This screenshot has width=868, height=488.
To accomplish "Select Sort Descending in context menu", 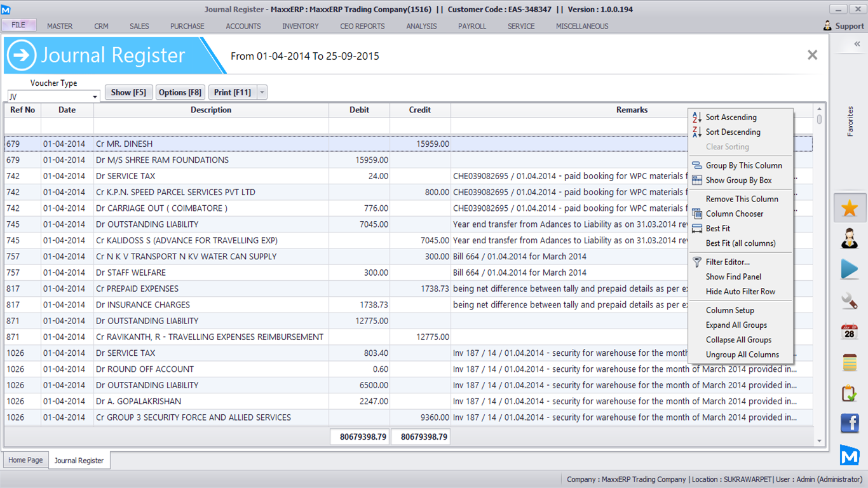I will pyautogui.click(x=733, y=132).
